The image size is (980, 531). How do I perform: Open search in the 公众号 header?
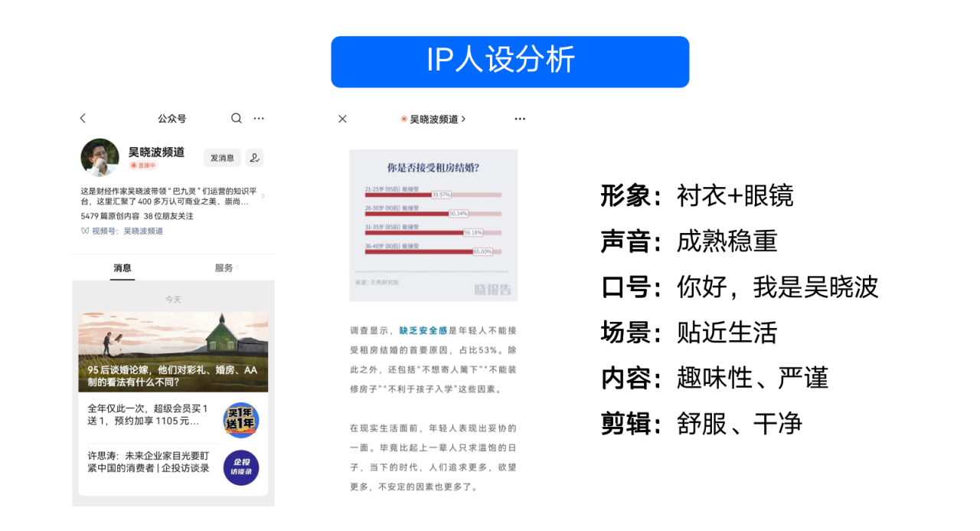237,118
